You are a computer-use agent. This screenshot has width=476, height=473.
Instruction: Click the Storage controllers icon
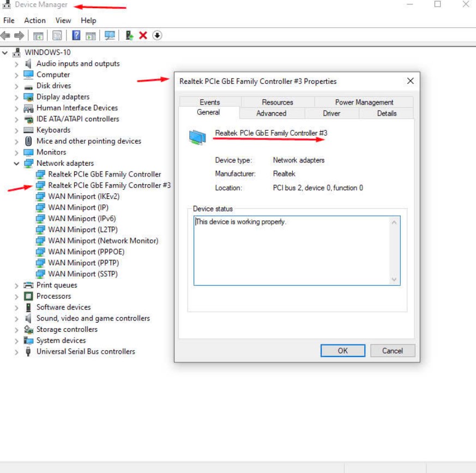28,329
